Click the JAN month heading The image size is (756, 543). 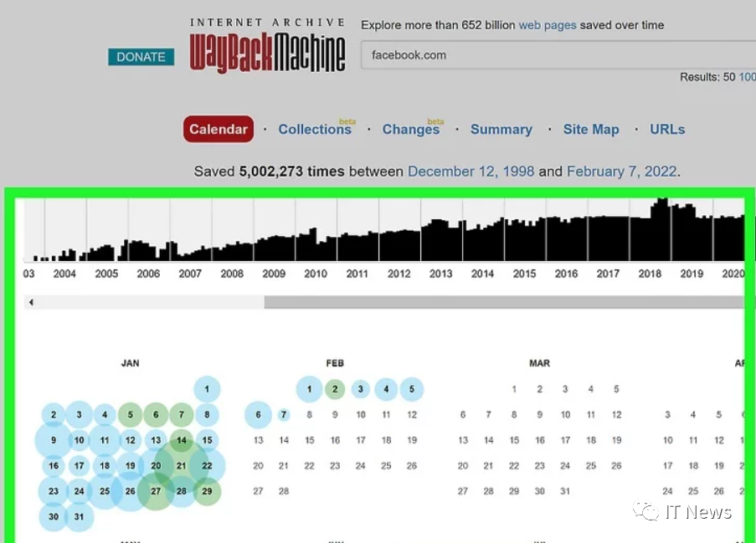[130, 363]
